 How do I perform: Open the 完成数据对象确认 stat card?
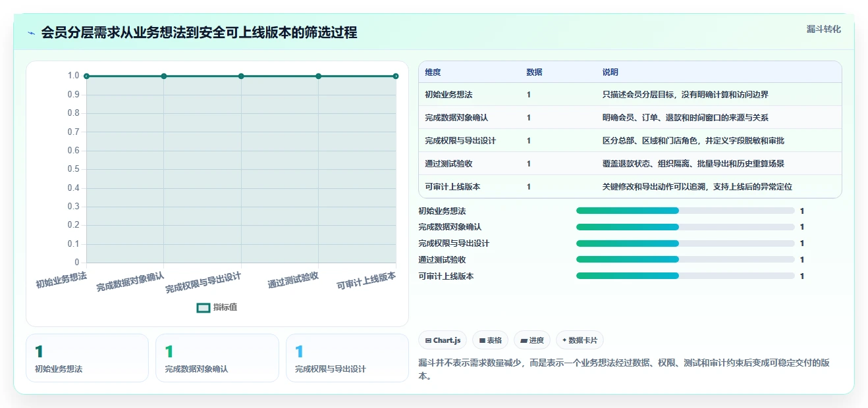[217, 358]
